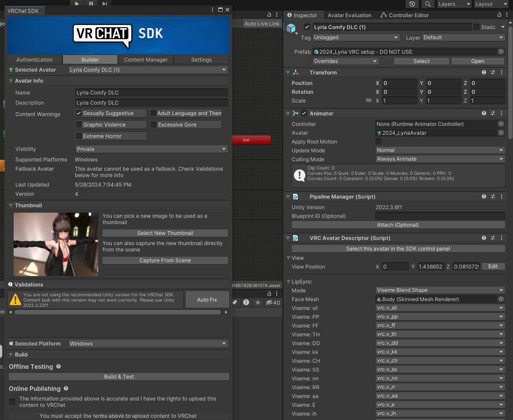Viewport: 513px width, 420px height.
Task: Switch to the Avatar Evaluation tab
Action: [349, 15]
